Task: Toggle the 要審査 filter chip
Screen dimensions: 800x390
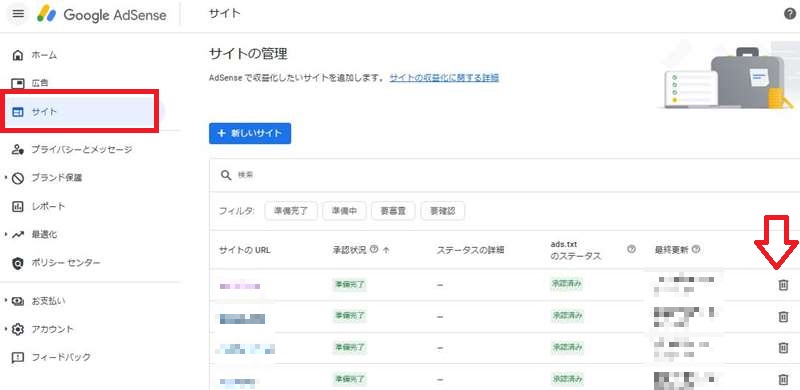Action: (393, 211)
